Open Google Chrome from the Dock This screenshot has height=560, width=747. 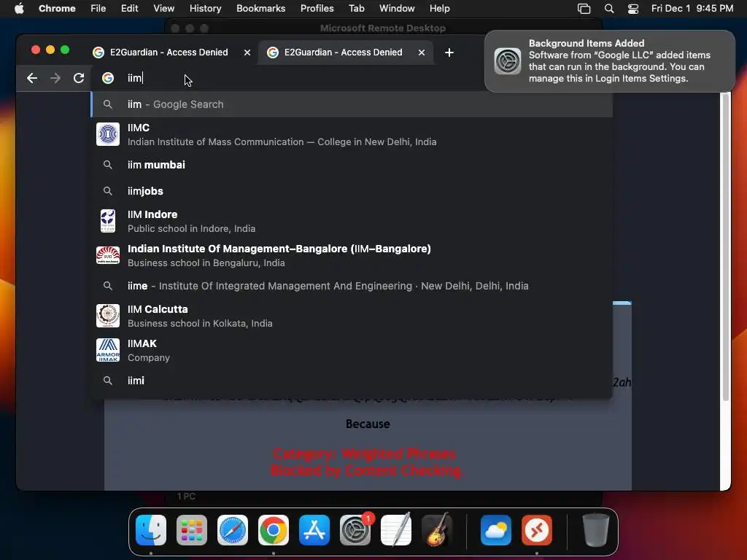(274, 530)
